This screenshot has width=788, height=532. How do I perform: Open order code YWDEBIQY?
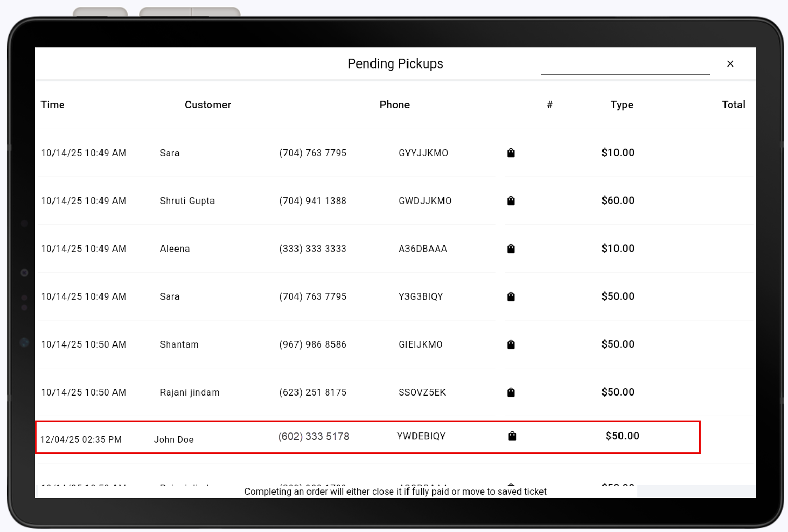click(422, 436)
